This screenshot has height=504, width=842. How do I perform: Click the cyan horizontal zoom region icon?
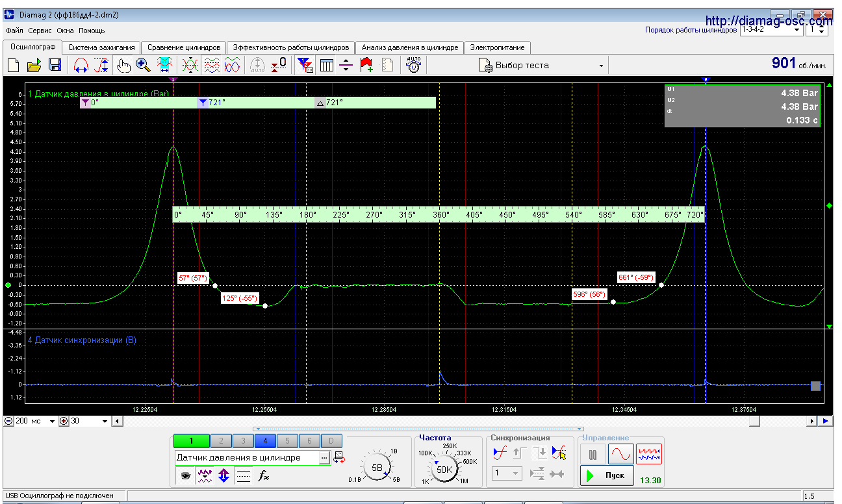[x=164, y=65]
